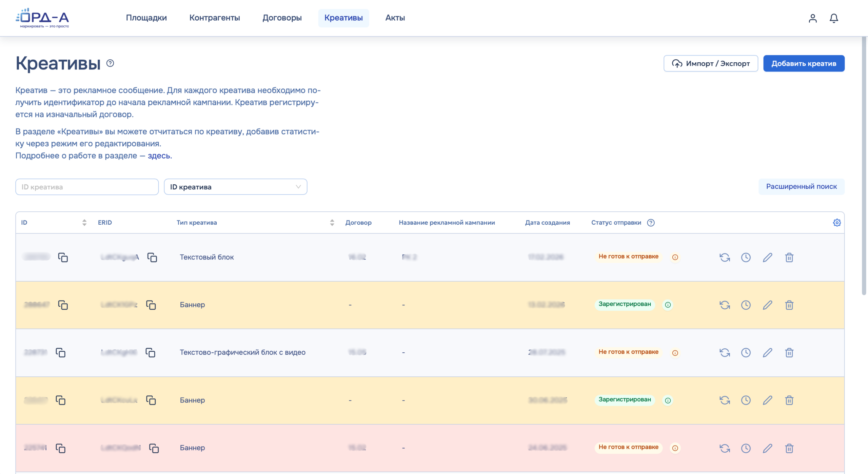This screenshot has width=868, height=474.
Task: Click Статус отправки column header text
Action: tap(616, 222)
